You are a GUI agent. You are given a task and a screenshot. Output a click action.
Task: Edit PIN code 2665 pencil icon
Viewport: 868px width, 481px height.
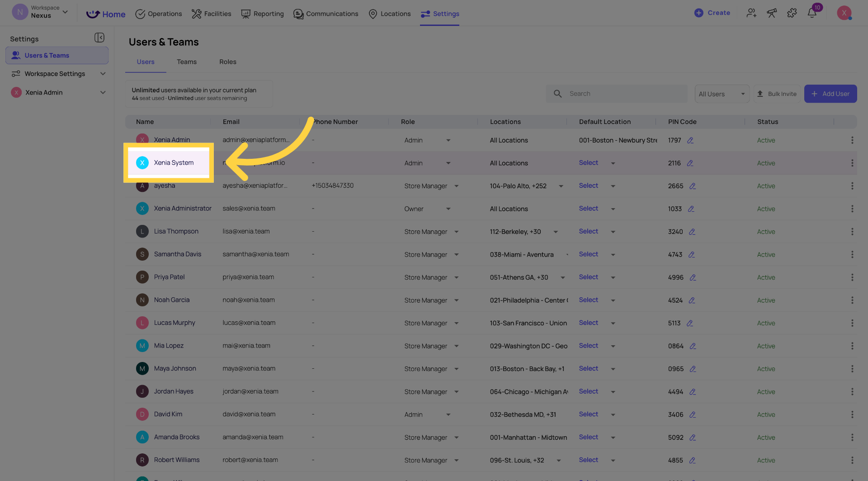pyautogui.click(x=693, y=186)
